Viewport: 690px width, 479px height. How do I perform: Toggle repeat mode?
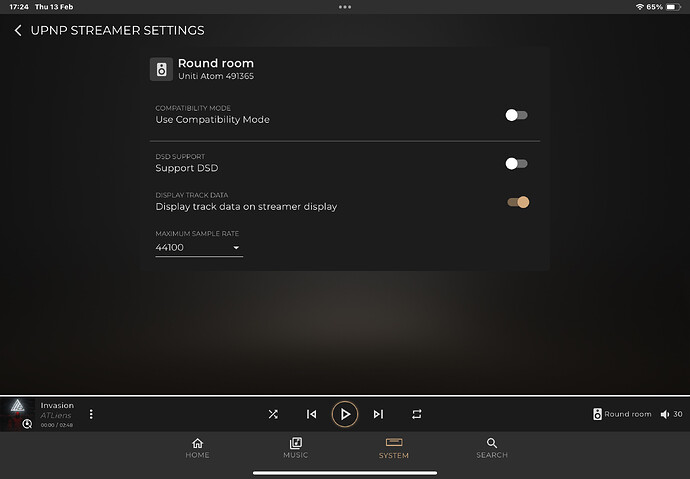[x=416, y=414]
